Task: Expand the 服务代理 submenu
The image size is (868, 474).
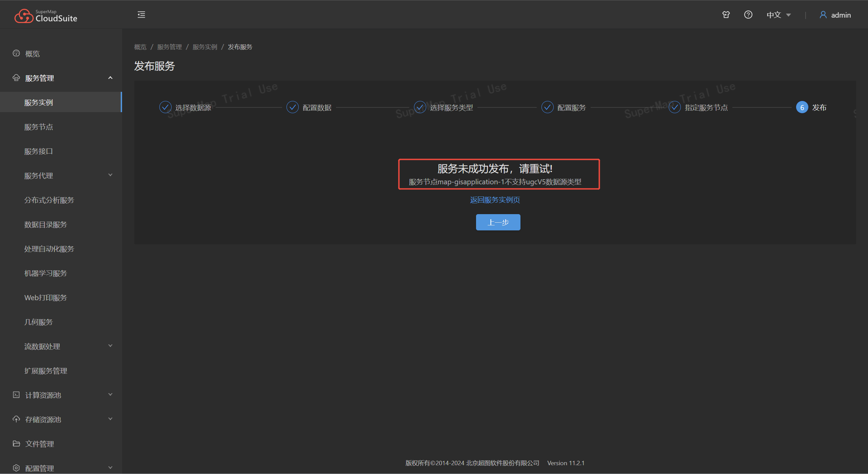Action: coord(110,175)
